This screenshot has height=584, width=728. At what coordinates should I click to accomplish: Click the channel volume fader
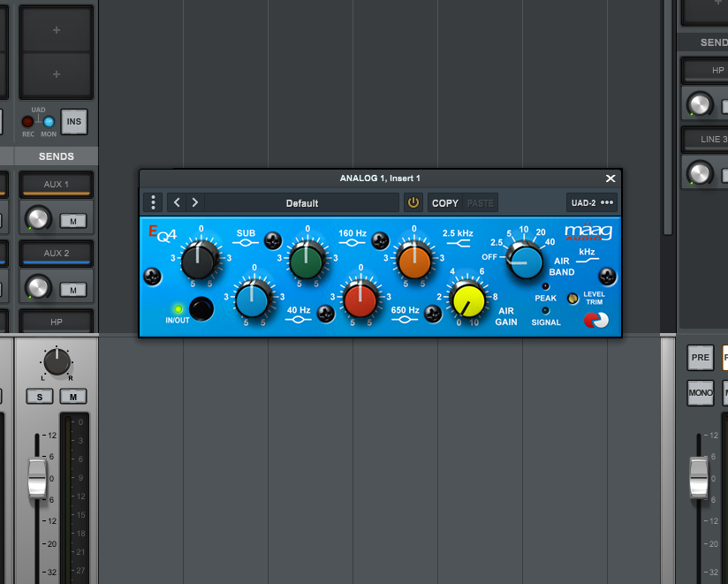click(38, 477)
